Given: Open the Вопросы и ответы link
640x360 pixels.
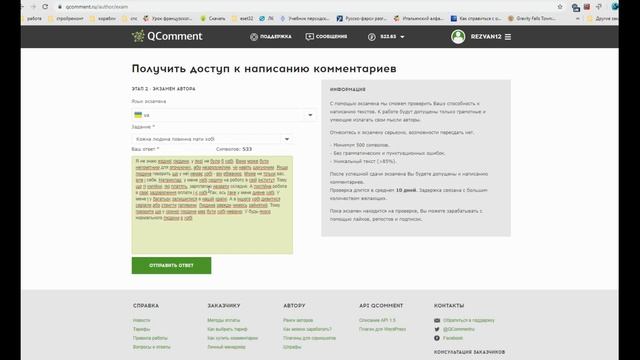Looking at the screenshot, I should pyautogui.click(x=151, y=347).
